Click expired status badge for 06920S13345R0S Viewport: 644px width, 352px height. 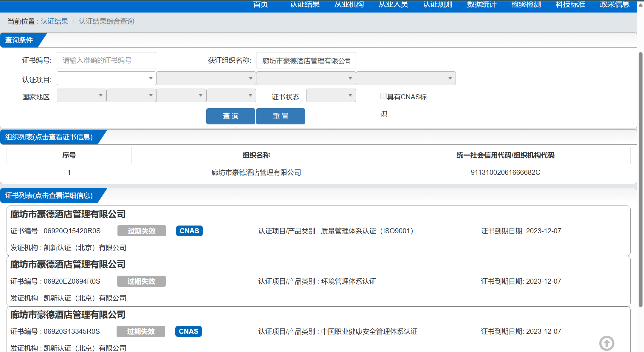pos(141,331)
